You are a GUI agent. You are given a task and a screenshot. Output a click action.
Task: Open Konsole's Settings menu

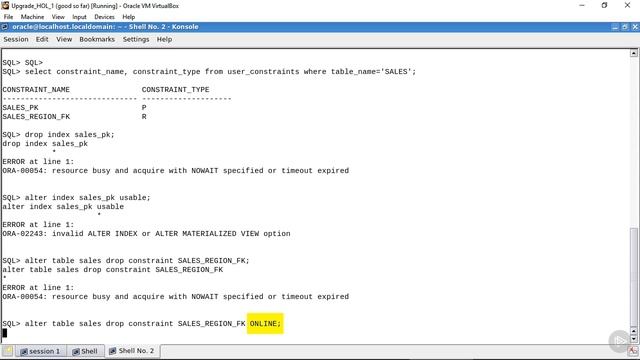(x=136, y=39)
